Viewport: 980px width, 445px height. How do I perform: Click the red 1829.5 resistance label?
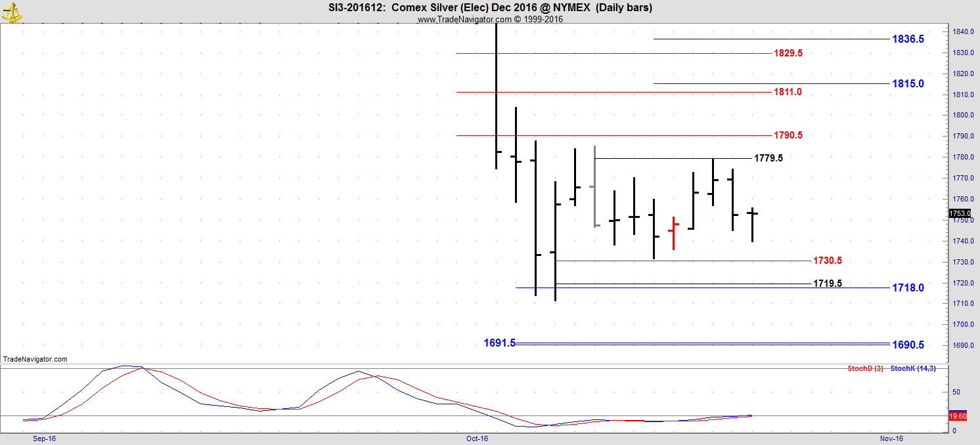tap(788, 53)
